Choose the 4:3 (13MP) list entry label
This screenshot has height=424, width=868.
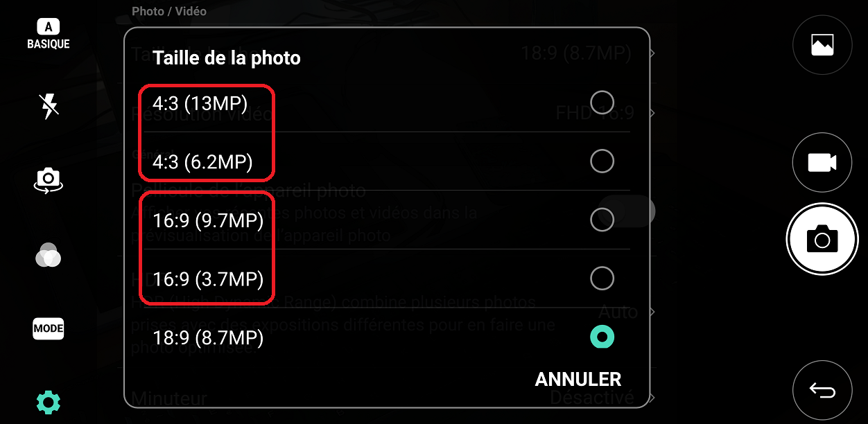pyautogui.click(x=200, y=104)
